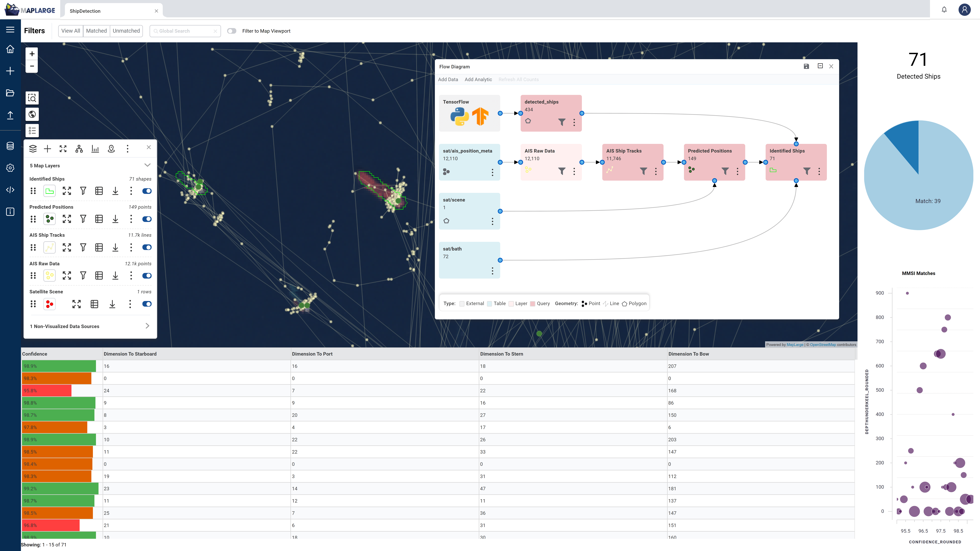Image resolution: width=980 pixels, height=551 pixels.
Task: Click filter icon on detected_ships node
Action: click(561, 122)
